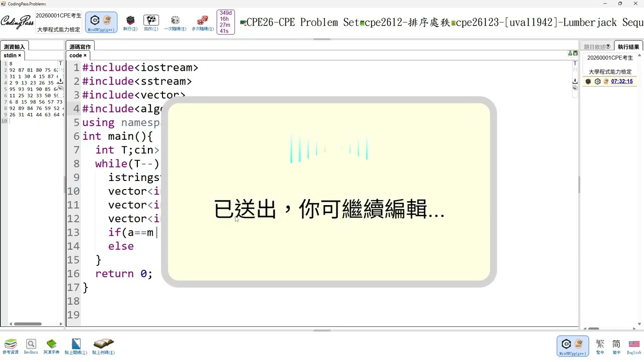
Task: Click the download icon in stdin panel
Action: [x=60, y=81]
